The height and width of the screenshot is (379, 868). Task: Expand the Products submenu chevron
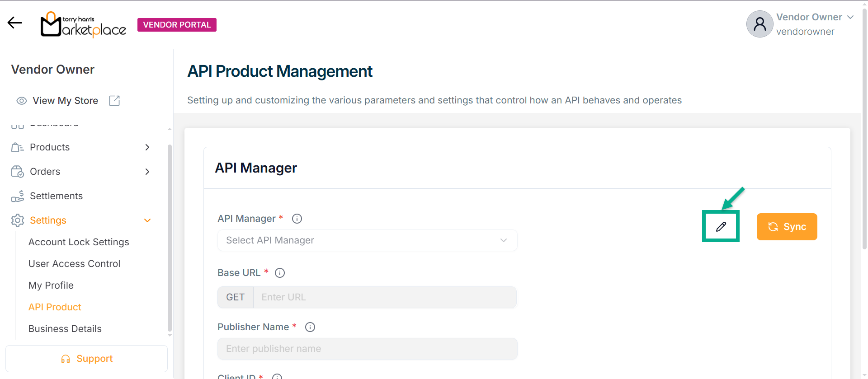[x=147, y=147]
